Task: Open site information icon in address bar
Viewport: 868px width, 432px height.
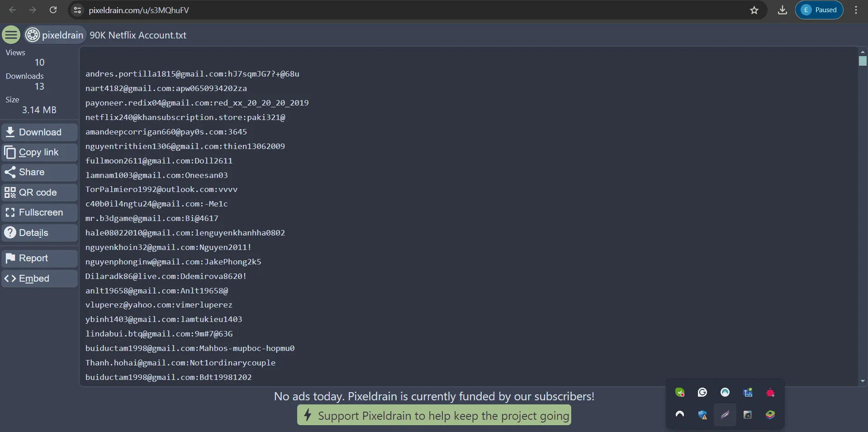Action: click(x=77, y=10)
